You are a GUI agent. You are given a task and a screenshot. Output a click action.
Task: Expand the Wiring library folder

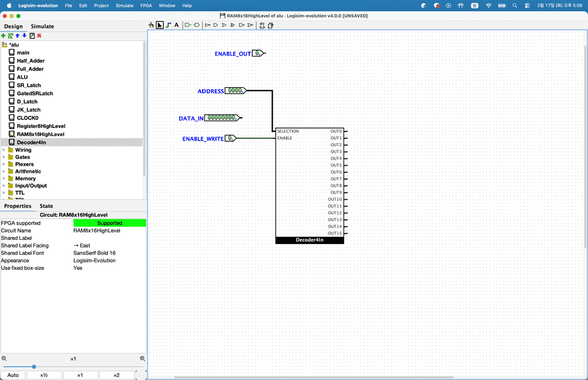pyautogui.click(x=5, y=150)
